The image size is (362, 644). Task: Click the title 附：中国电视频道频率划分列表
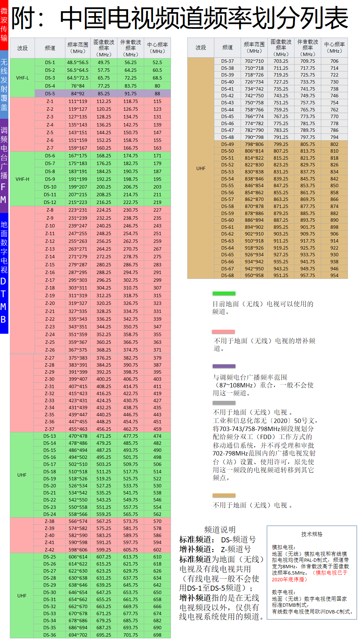(180, 18)
